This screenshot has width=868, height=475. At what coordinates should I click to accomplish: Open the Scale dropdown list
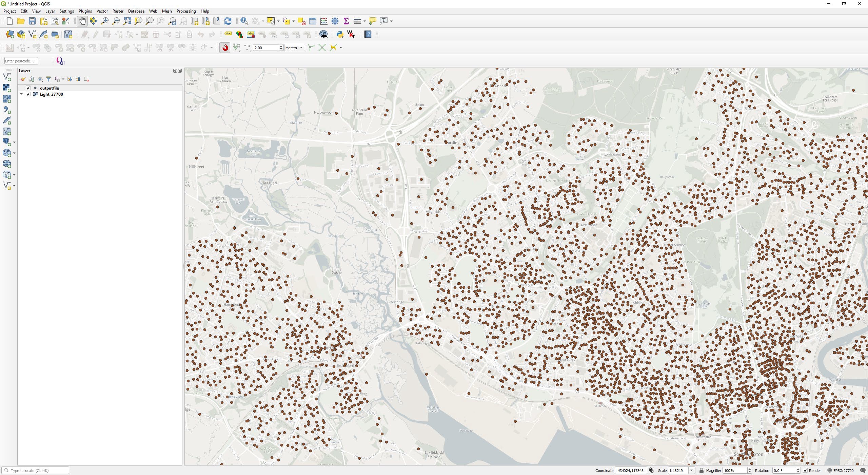click(x=692, y=470)
